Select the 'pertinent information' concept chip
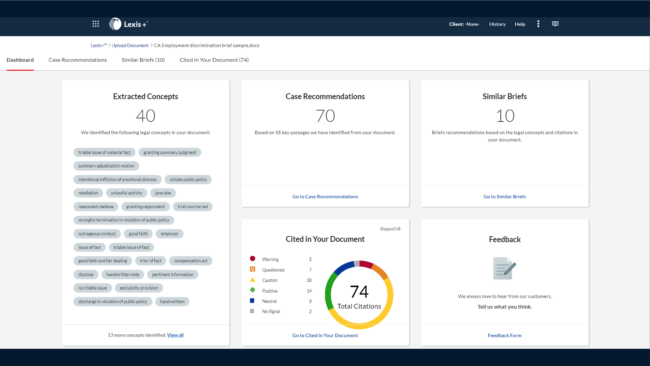 point(172,274)
